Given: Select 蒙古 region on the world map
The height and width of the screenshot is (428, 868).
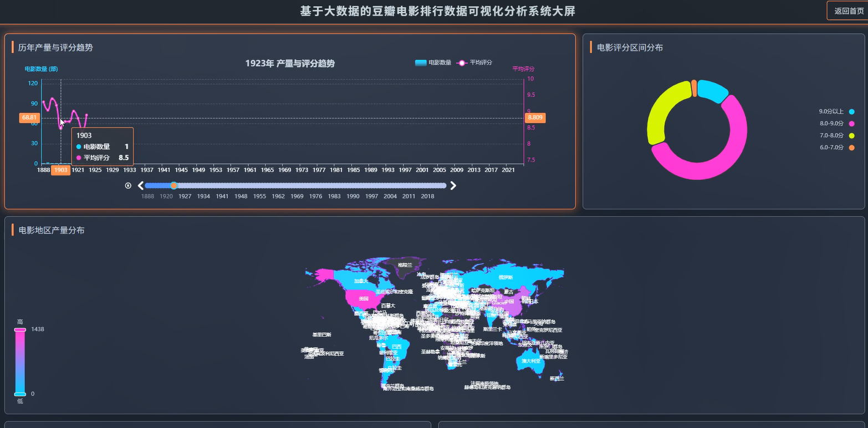Looking at the screenshot, I should tap(508, 292).
